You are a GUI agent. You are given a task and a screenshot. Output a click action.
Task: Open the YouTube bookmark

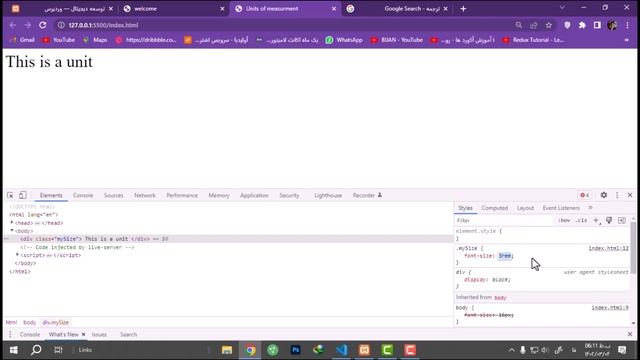59,40
